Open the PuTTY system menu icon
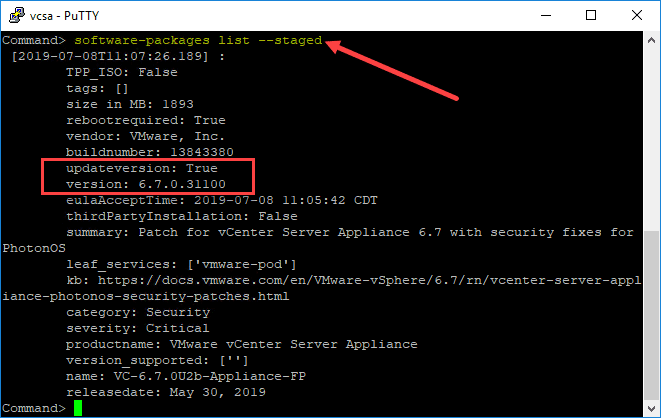The height and width of the screenshot is (418, 661). tap(14, 15)
